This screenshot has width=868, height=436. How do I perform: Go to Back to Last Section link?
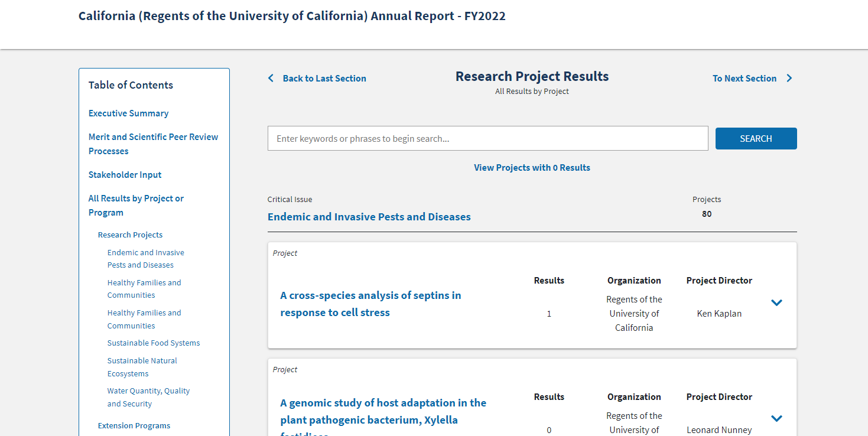tap(324, 78)
